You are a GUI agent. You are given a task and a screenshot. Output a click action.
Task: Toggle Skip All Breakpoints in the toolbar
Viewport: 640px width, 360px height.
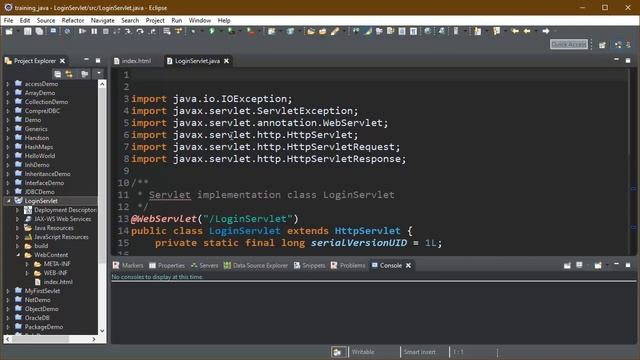pos(67,31)
